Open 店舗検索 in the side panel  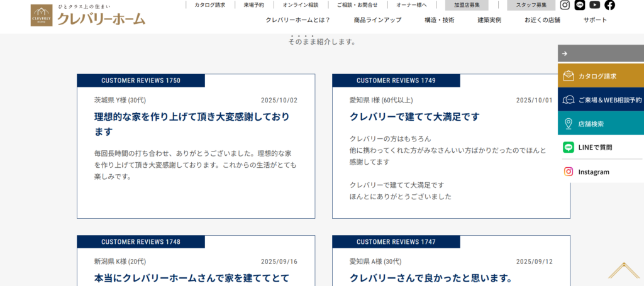click(600, 124)
